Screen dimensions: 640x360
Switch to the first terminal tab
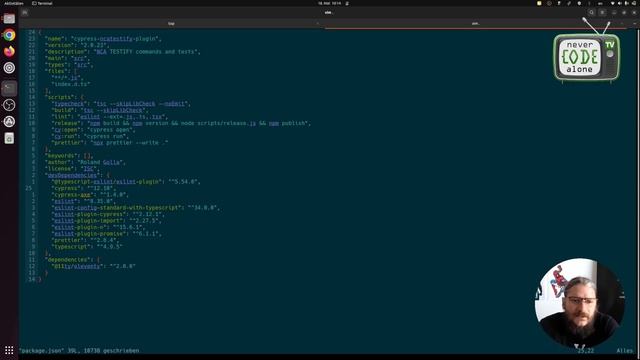[171, 24]
